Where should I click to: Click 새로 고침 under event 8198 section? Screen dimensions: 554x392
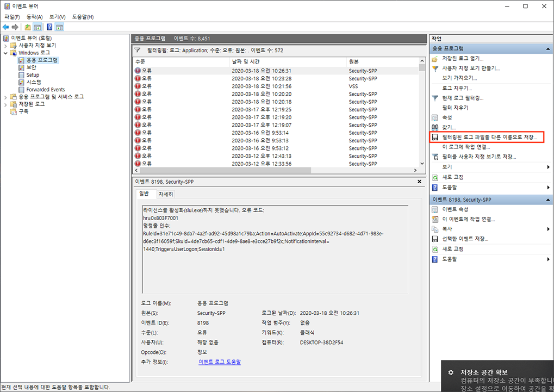[452, 249]
